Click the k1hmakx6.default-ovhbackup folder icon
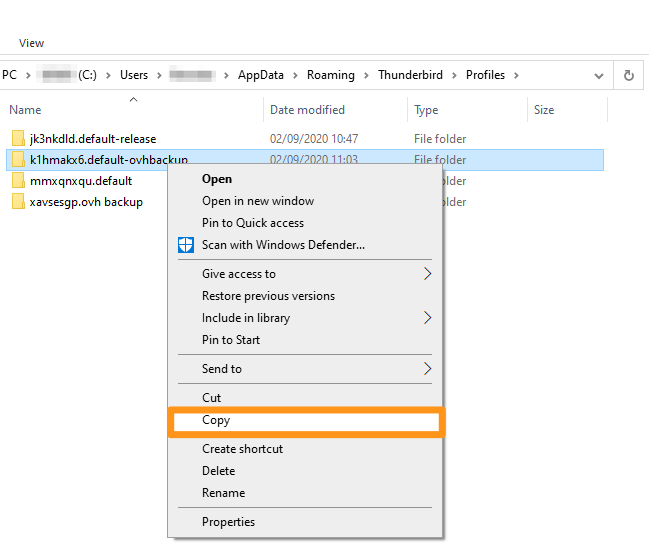 [x=18, y=160]
